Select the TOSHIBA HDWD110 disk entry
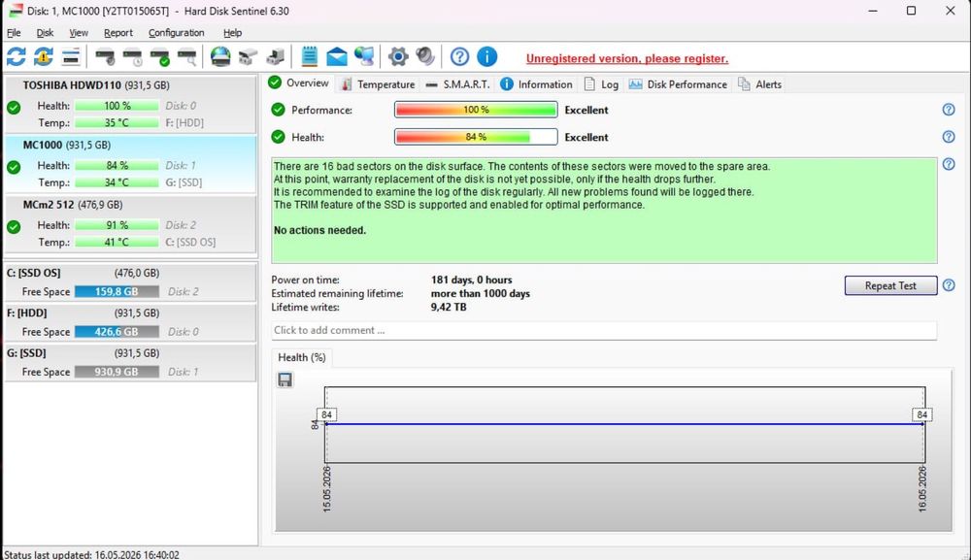This screenshot has width=971, height=560. (x=130, y=103)
